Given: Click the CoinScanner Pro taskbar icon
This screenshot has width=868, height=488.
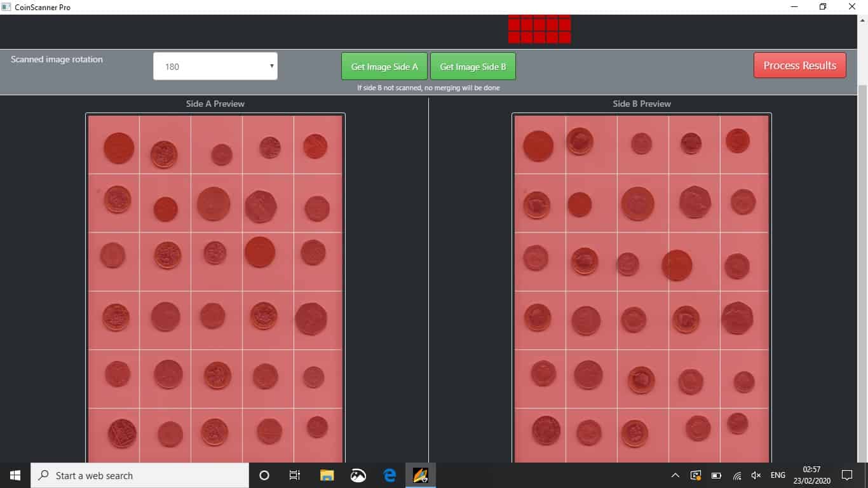Looking at the screenshot, I should point(421,475).
